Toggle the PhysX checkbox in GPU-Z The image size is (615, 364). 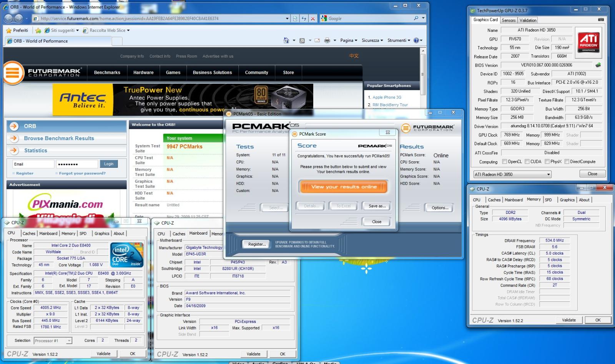coord(547,162)
